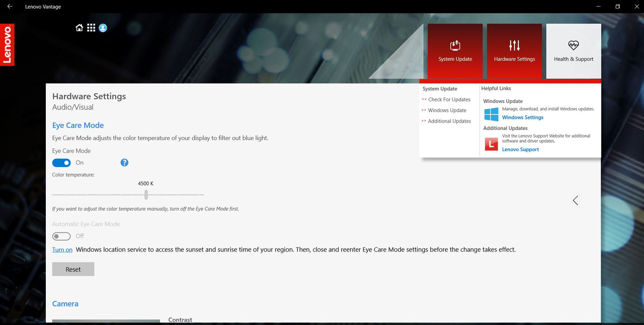Select Windows Update menu entry
The width and height of the screenshot is (644, 325).
coord(447,110)
